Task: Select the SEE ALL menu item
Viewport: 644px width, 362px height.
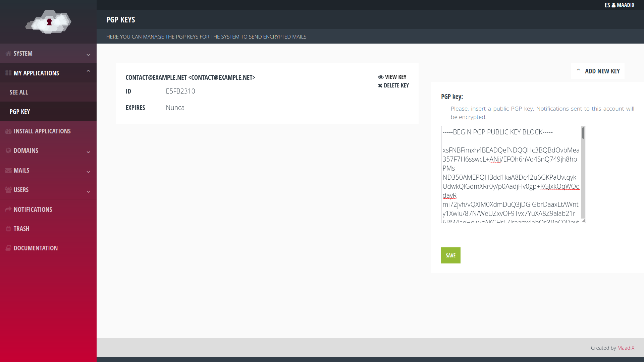Action: click(18, 92)
